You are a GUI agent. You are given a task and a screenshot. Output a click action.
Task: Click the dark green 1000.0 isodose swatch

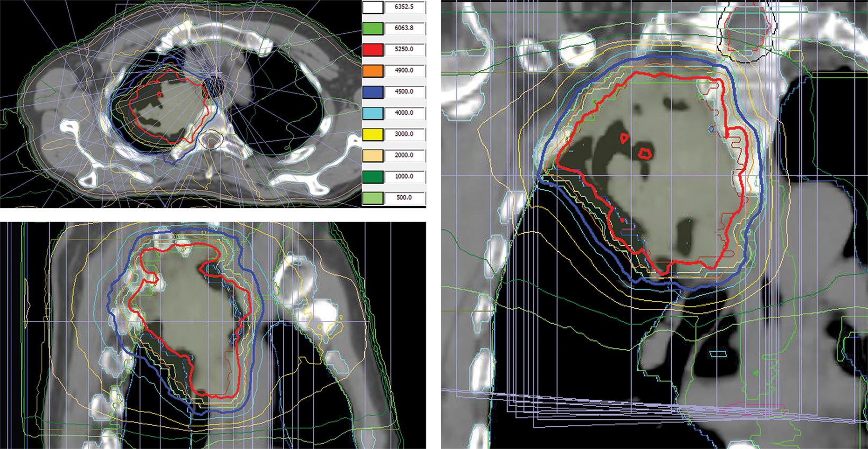click(x=373, y=176)
